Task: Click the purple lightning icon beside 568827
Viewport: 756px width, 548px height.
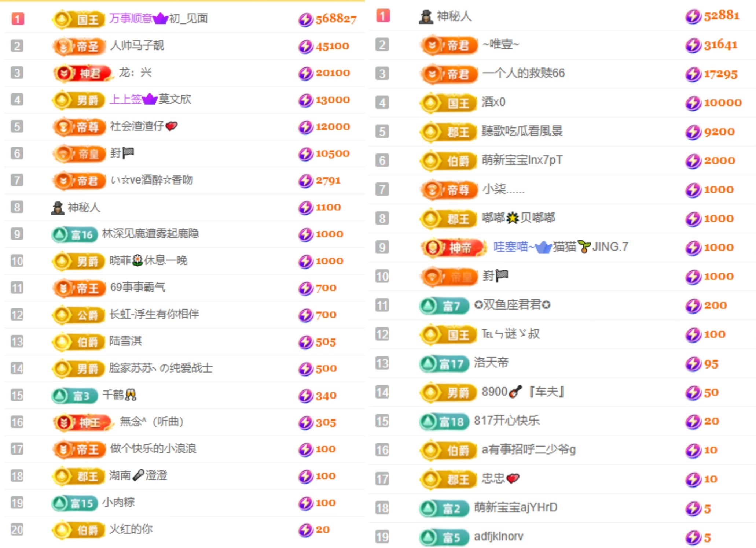Action: 305,19
